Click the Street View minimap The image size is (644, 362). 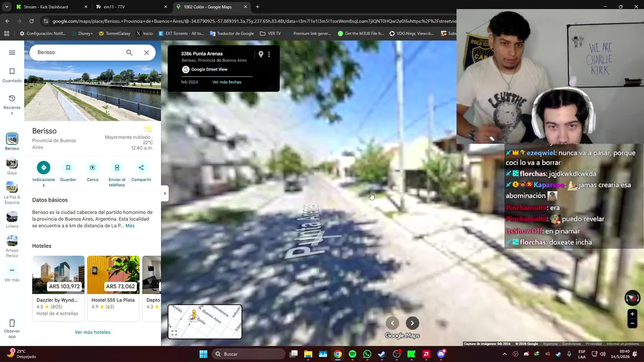click(x=205, y=322)
